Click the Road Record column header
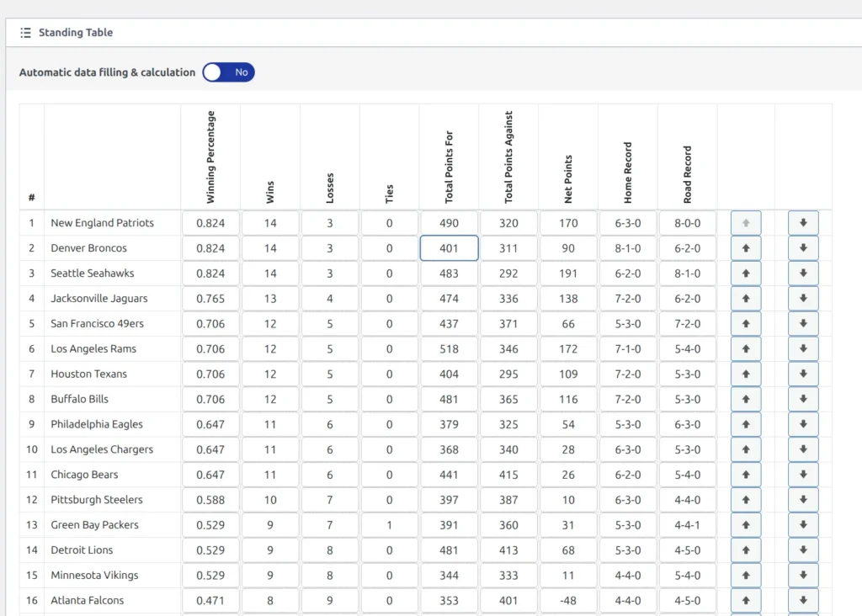862x616 pixels. (687, 175)
